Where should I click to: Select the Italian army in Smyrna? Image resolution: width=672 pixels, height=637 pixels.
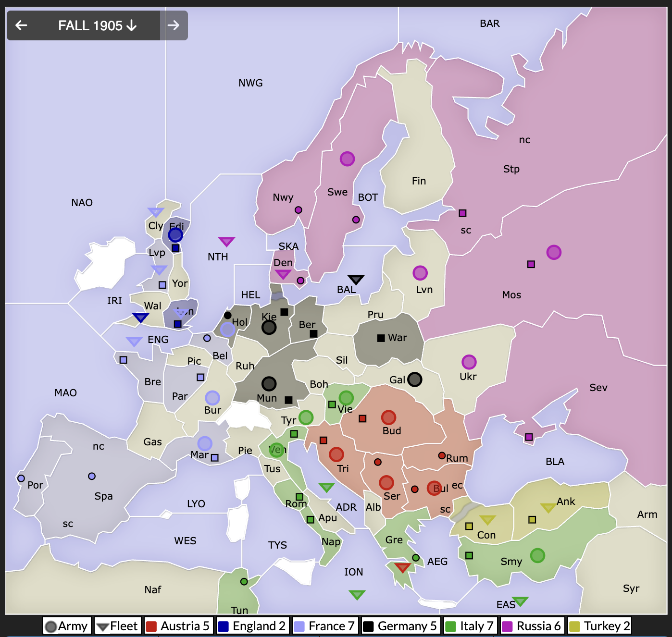[537, 555]
